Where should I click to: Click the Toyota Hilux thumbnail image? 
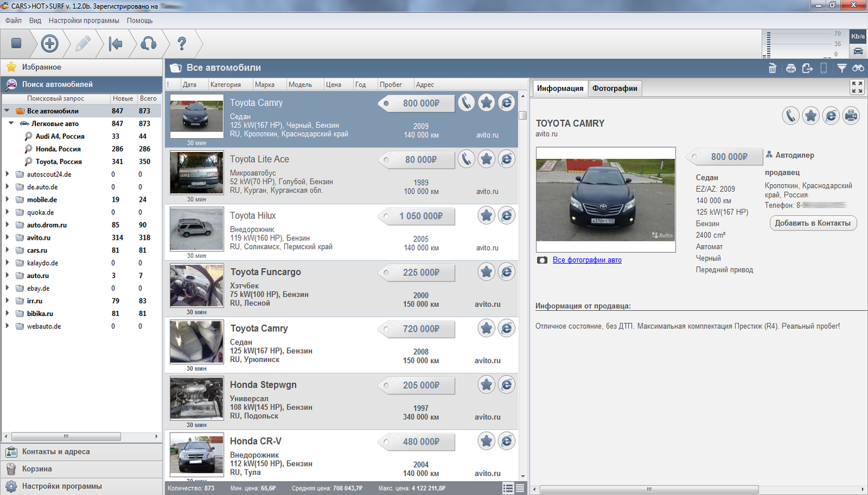coord(197,229)
